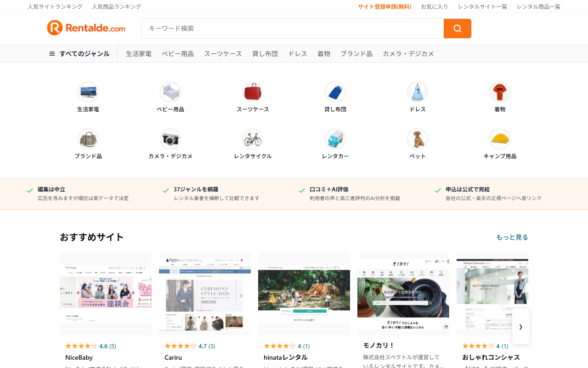Select the レンタカー car category icon

point(335,138)
